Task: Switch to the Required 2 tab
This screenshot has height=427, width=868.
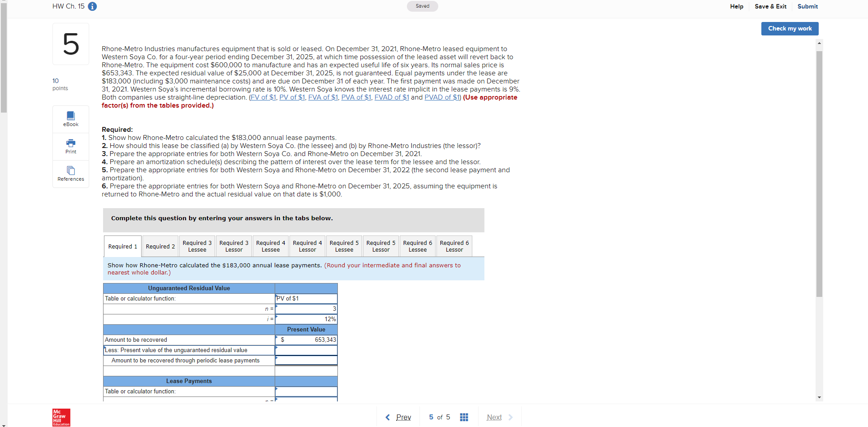Action: tap(160, 246)
